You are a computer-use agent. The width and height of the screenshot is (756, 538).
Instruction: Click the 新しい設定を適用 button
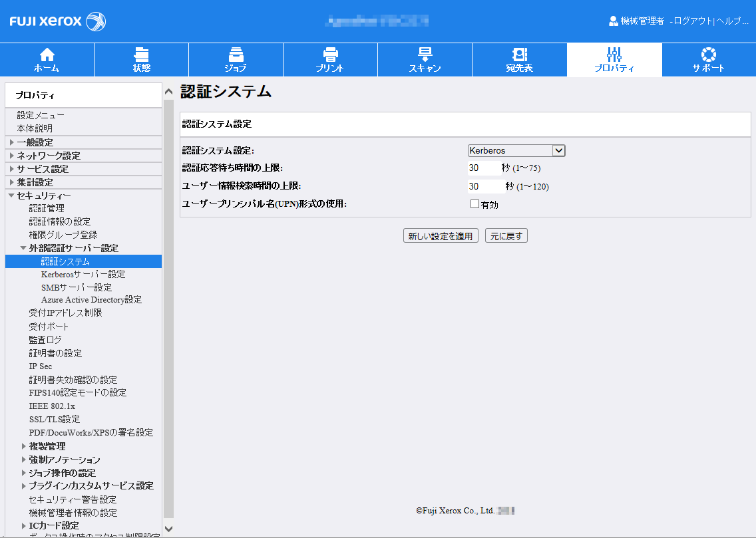[441, 236]
